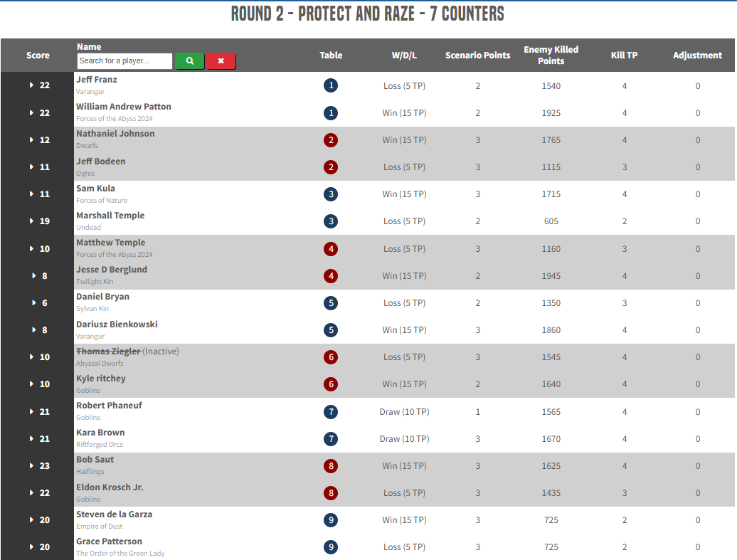Sort by the Score column header
Screen dimensions: 737x560
point(38,56)
